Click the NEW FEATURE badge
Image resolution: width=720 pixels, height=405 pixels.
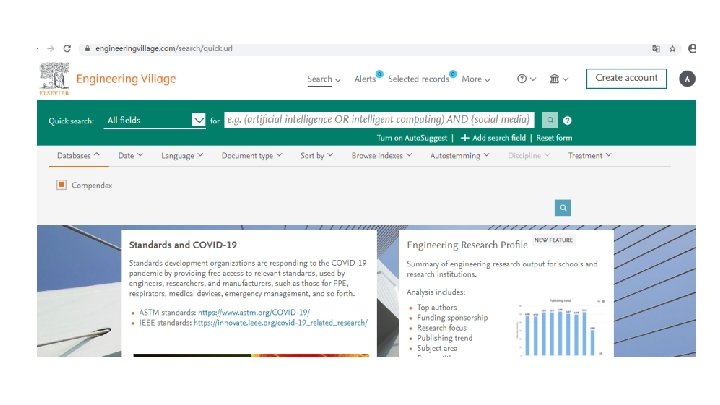pos(553,240)
